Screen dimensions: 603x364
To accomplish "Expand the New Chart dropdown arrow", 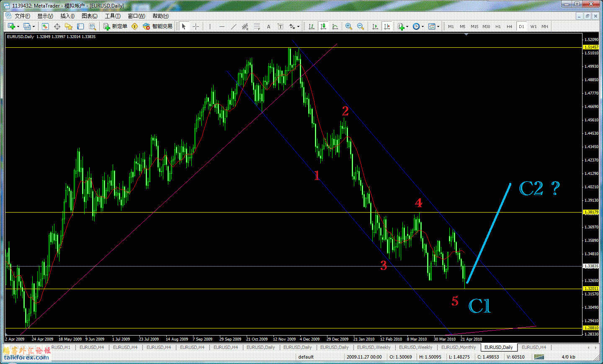I will (x=18, y=26).
